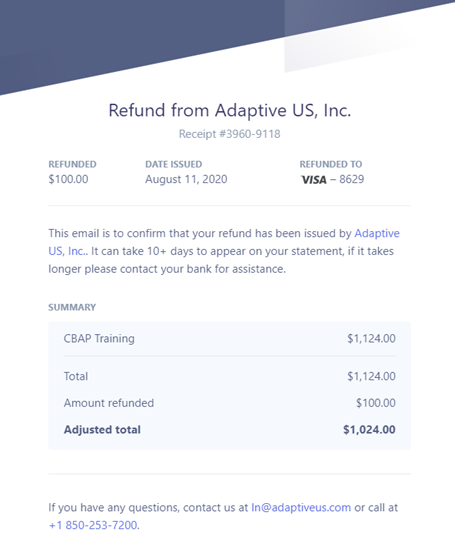Click the Amount refunded row label
455x538 pixels.
coord(109,403)
